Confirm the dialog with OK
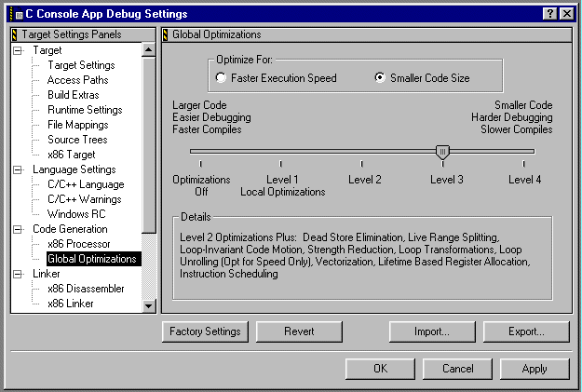 click(380, 369)
